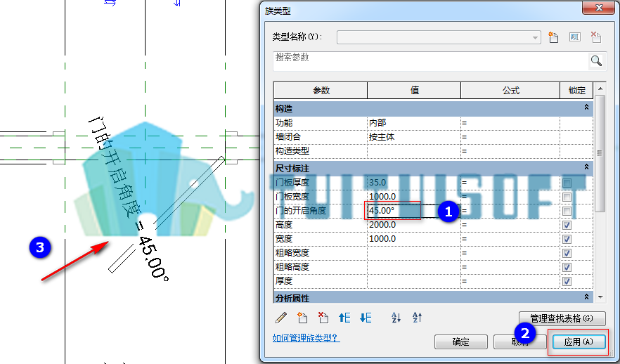Screen dimensions: 620x364
Task: Click the Sort Descending icon
Action: tap(417, 317)
